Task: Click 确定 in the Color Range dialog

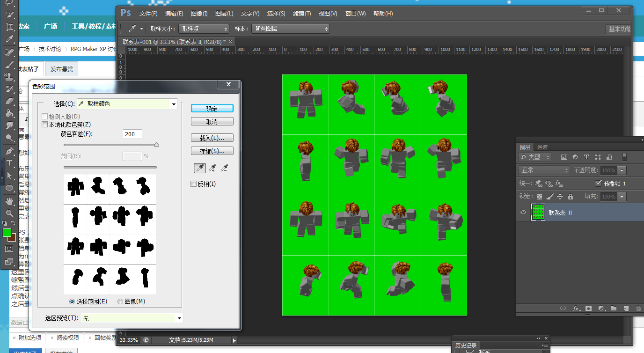Action: 212,109
